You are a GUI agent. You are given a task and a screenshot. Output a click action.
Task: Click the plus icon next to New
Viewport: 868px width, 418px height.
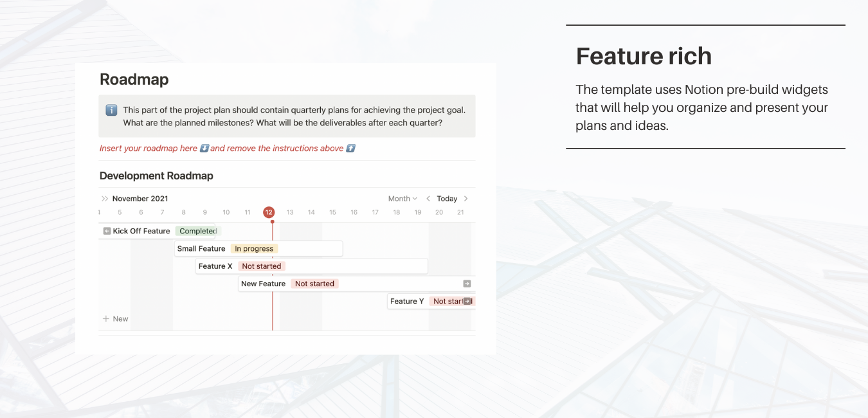105,318
